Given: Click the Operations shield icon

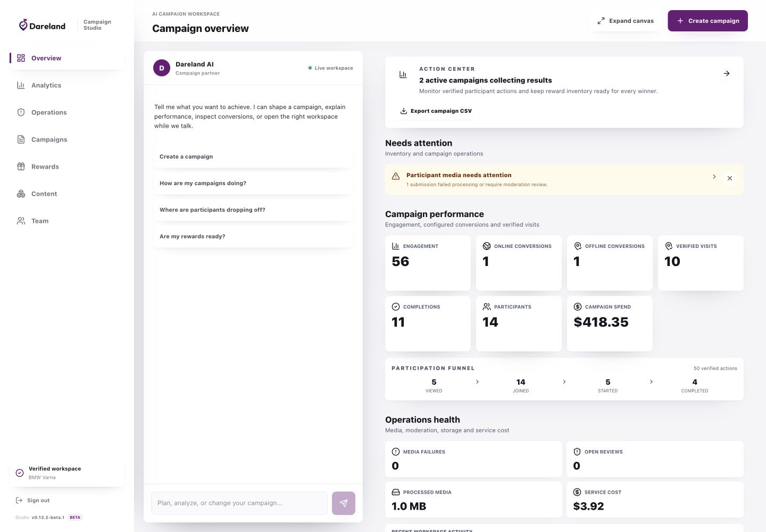Looking at the screenshot, I should coord(21,112).
